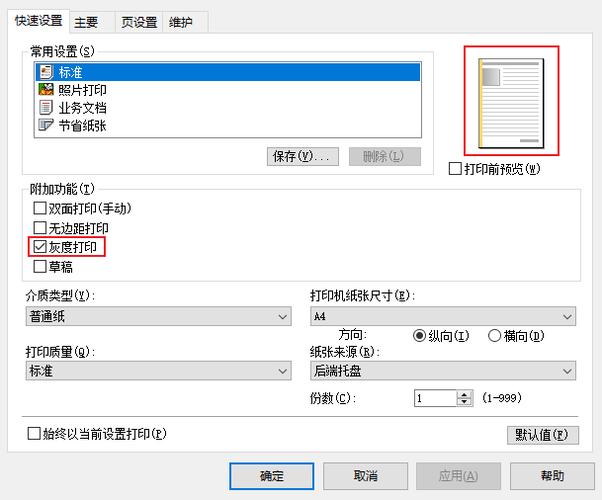Select 节省纸张 in the 常用设置 list
The image size is (602, 500).
[228, 126]
